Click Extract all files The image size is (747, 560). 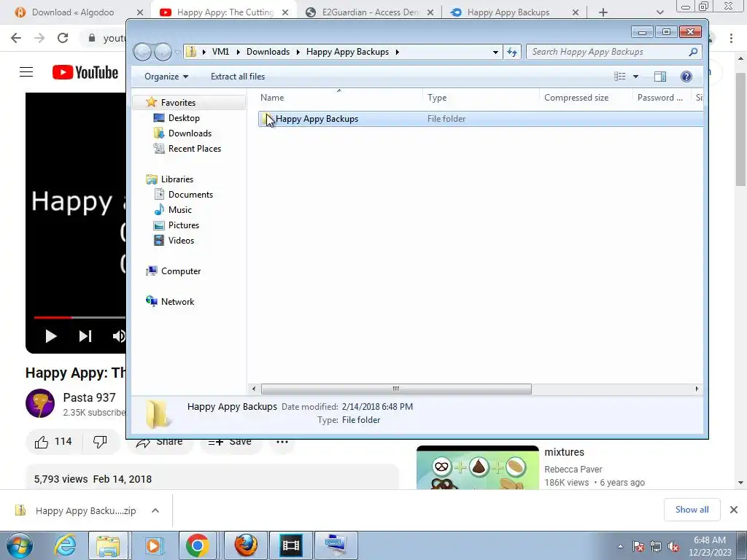pos(238,76)
